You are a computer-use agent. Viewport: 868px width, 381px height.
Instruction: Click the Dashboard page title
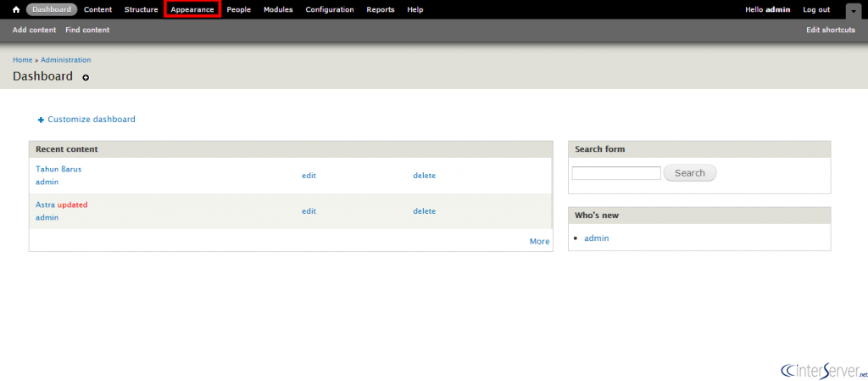(x=42, y=76)
